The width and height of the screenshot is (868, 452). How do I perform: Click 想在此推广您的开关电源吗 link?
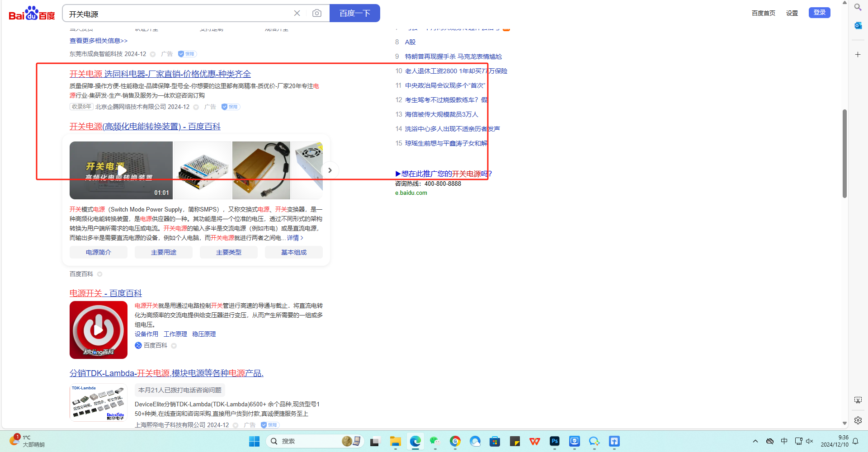(443, 174)
